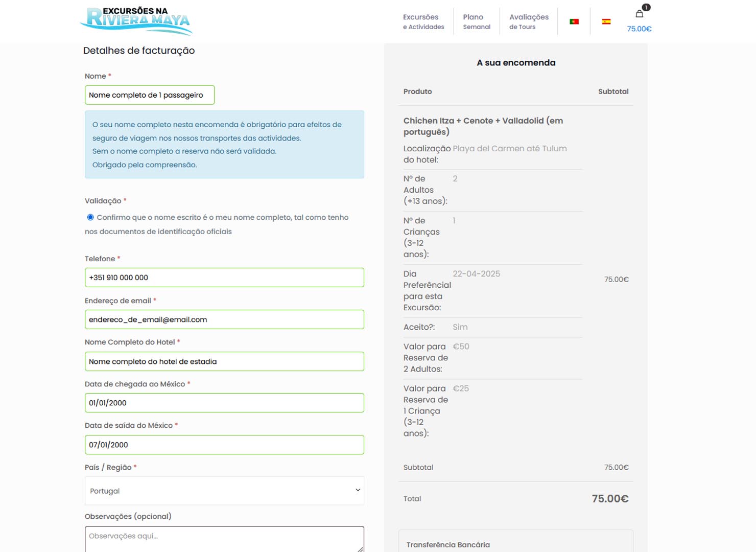Open the Excursões e Actividades menu
Screen dimensions: 756x552
tap(423, 21)
